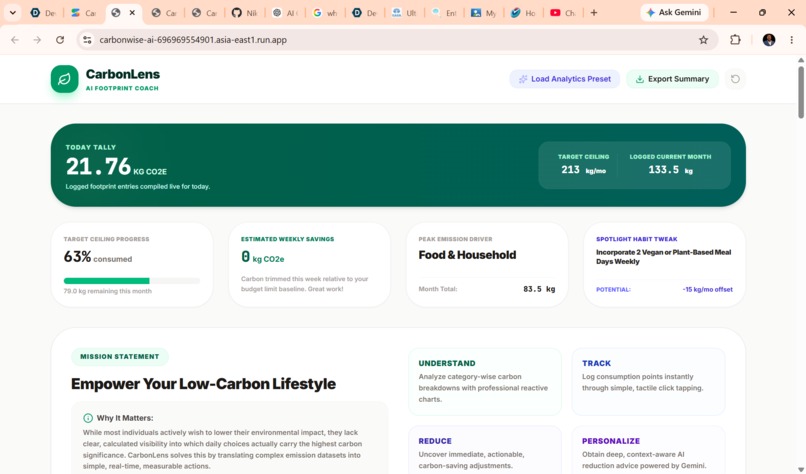Screen dimensions: 806x474
Task: Open a new tab with the plus icon
Action: point(594,13)
